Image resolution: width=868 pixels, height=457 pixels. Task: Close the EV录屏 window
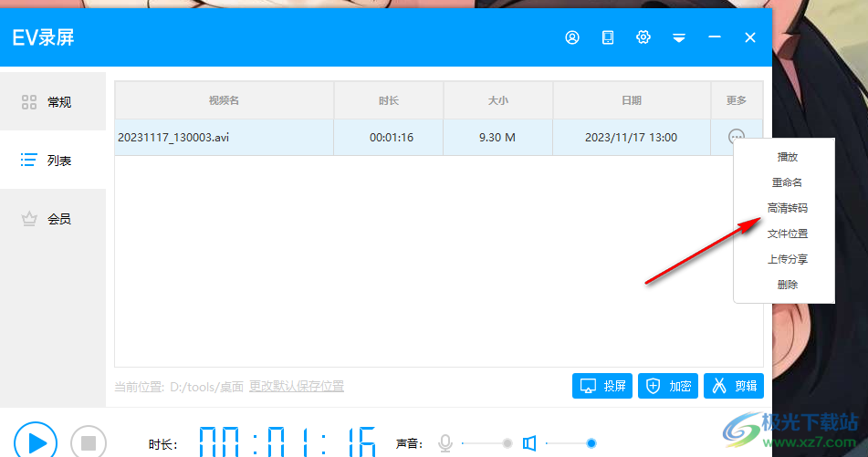coord(750,37)
